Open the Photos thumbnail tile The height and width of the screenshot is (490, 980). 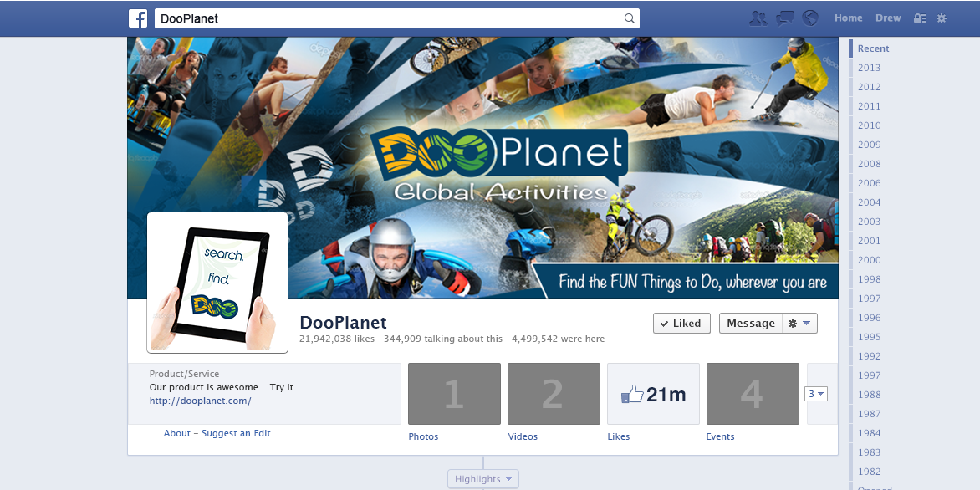pos(454,394)
